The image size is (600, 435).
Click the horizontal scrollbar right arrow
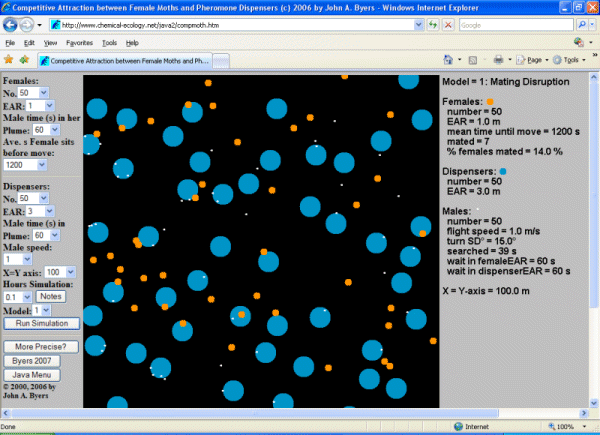tap(584, 413)
